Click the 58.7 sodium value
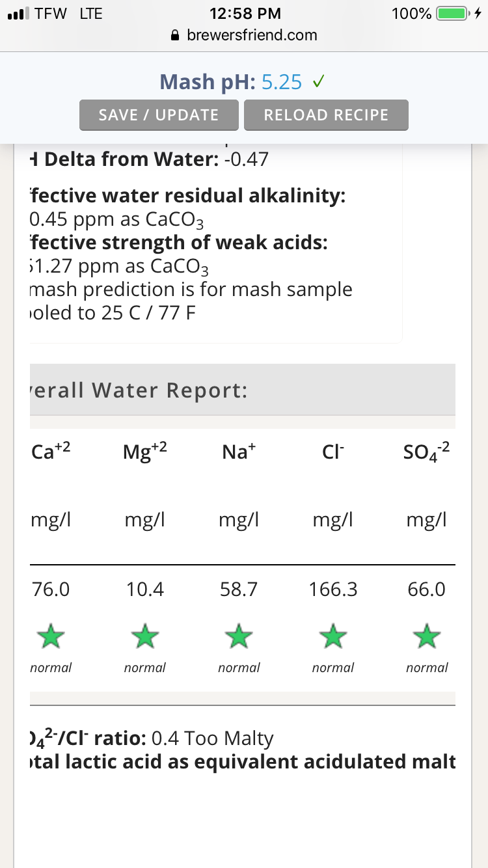This screenshot has height=868, width=488. pos(239,590)
